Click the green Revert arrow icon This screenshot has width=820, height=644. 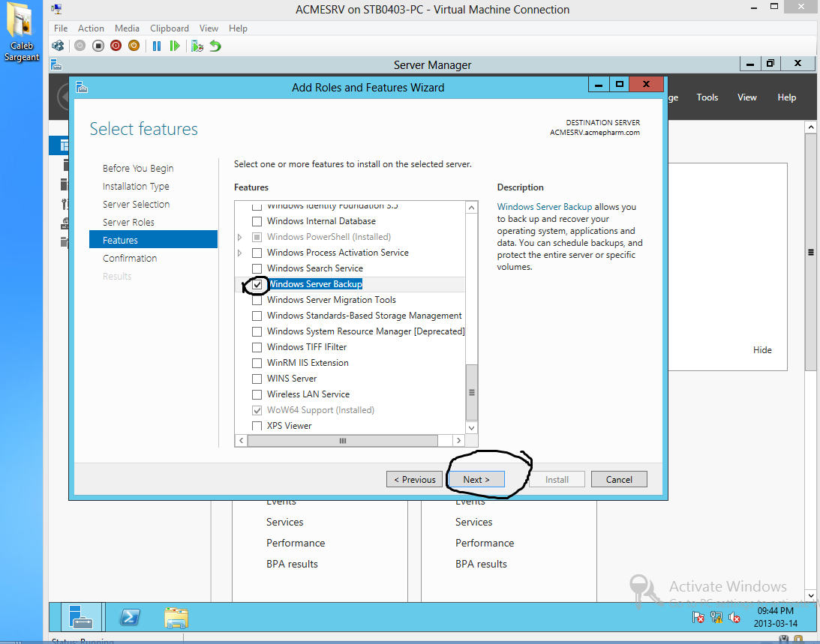coord(215,46)
